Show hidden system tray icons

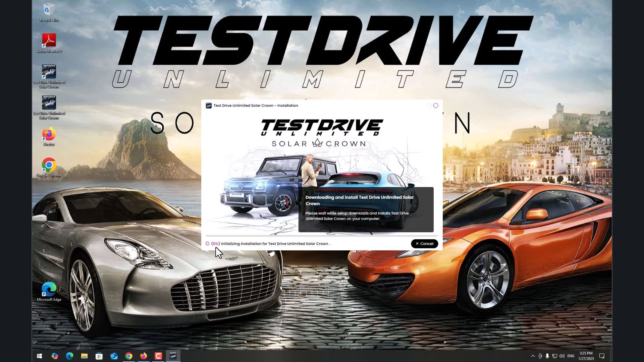[533, 356]
